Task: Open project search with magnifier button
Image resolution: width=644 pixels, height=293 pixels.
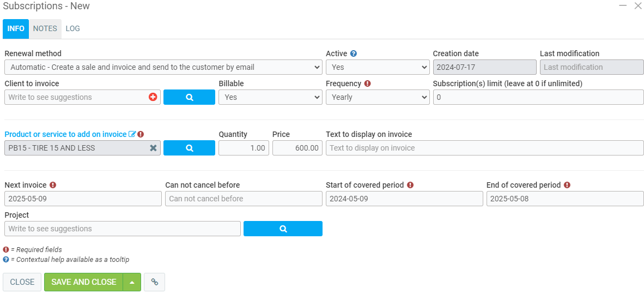Action: [283, 229]
